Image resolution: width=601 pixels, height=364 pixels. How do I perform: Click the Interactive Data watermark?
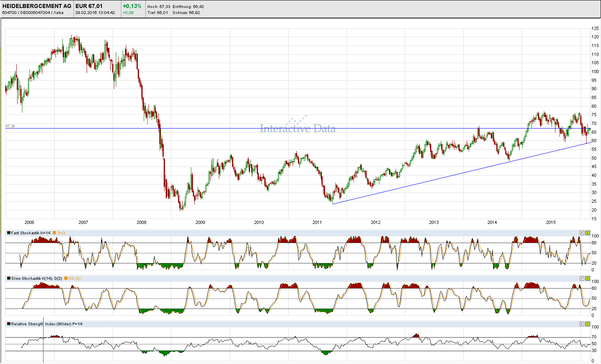tap(298, 128)
